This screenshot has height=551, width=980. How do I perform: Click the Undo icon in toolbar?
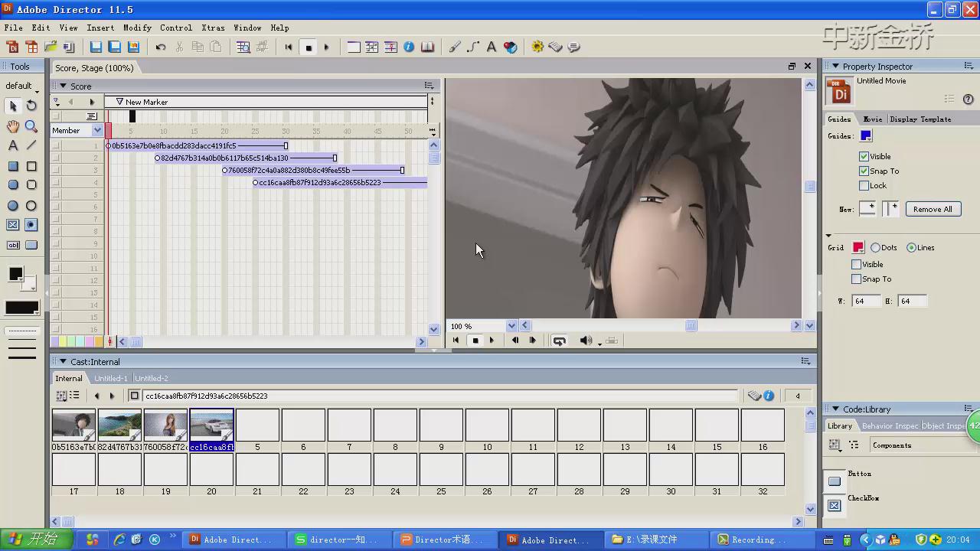click(161, 47)
